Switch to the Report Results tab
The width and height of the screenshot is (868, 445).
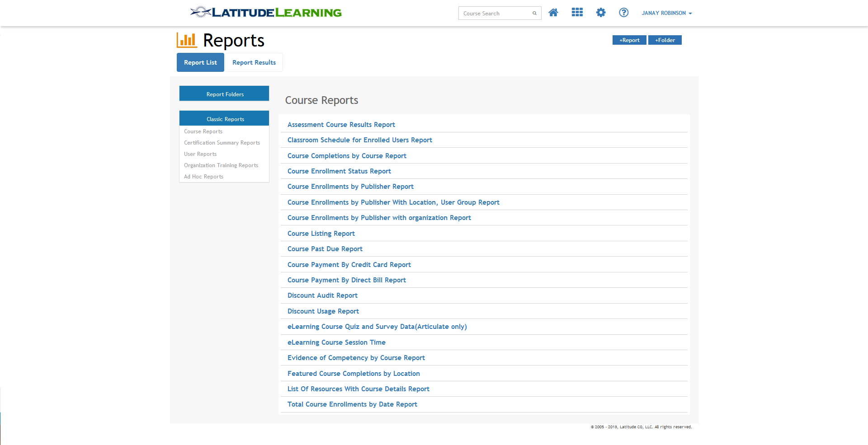click(x=254, y=62)
